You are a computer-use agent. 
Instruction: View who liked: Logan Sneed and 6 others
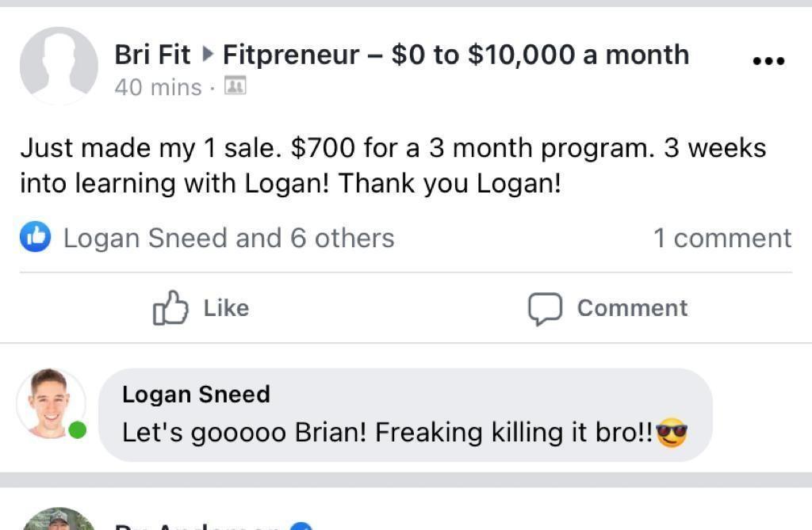[228, 238]
